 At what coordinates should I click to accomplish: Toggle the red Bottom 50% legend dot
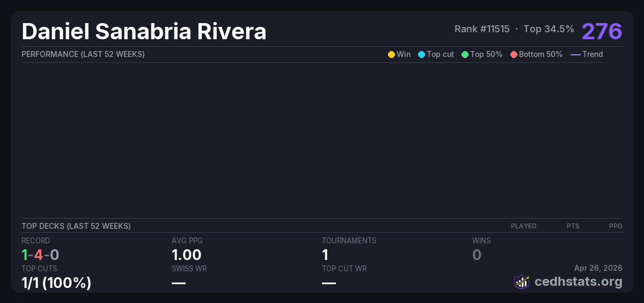click(x=514, y=54)
